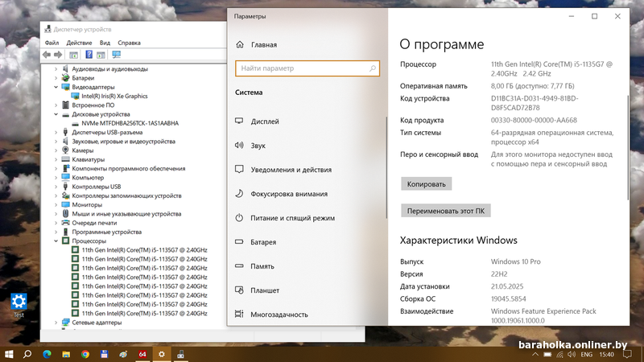Click ENG language indicator in taskbar
This screenshot has height=362, width=644.
point(587,355)
